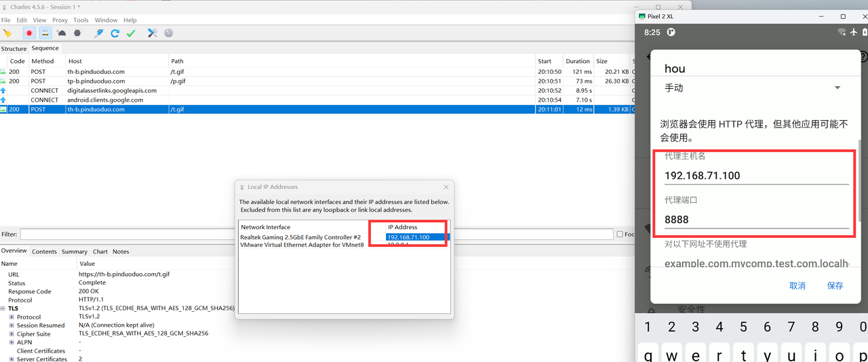
Task: Open the Tools menu
Action: coord(81,20)
